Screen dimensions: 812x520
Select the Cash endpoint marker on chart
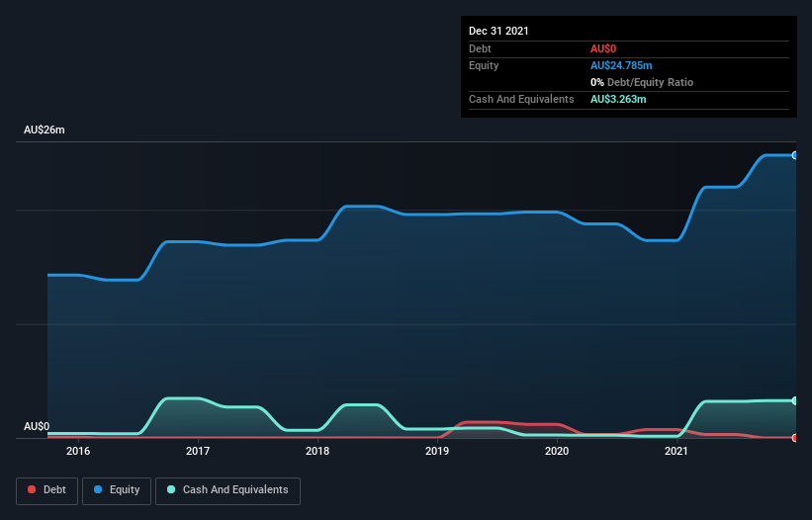click(x=795, y=400)
